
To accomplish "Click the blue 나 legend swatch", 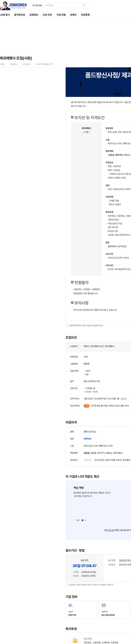I will 82,520.
